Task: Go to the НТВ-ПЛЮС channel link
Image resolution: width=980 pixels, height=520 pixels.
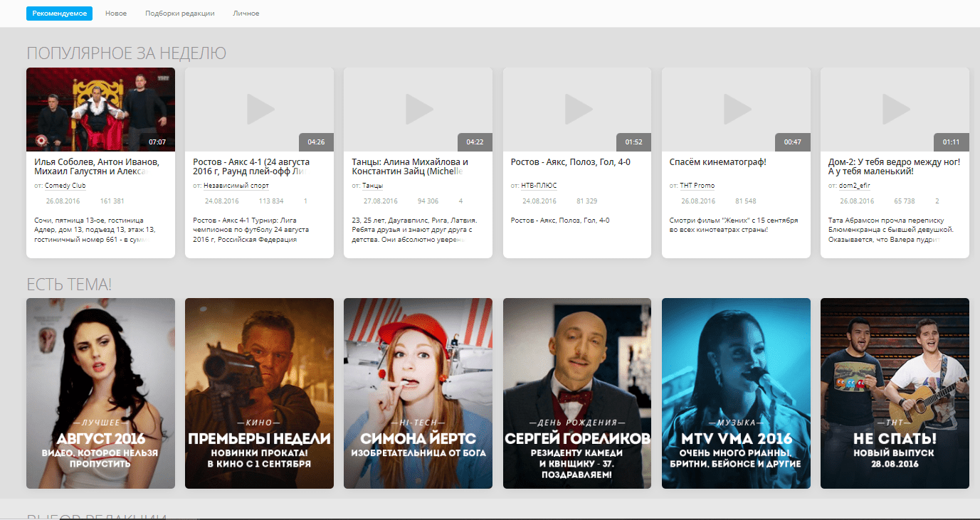Action: click(539, 186)
